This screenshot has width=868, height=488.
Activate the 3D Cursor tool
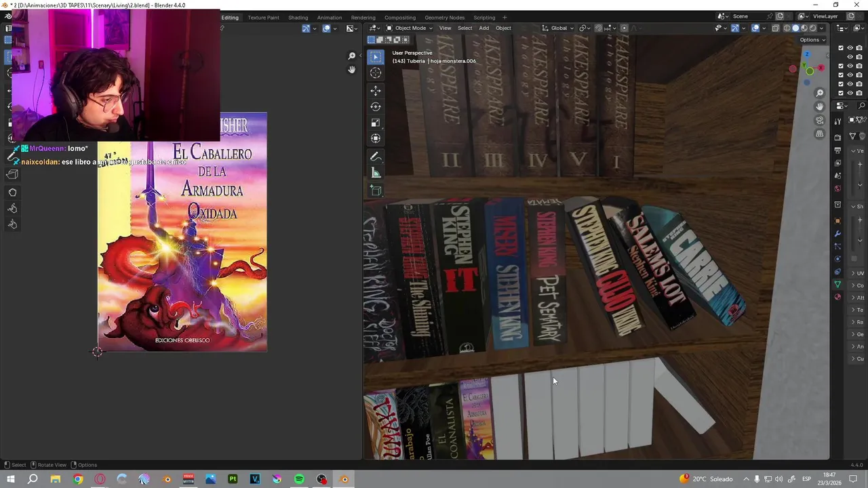pos(376,73)
